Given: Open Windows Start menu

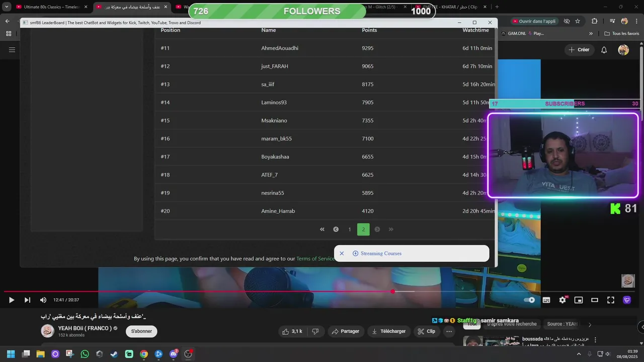Looking at the screenshot, I should (x=11, y=354).
